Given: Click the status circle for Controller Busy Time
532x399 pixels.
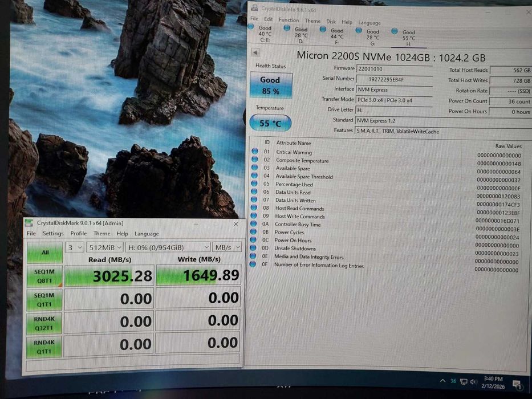Looking at the screenshot, I should (253, 223).
